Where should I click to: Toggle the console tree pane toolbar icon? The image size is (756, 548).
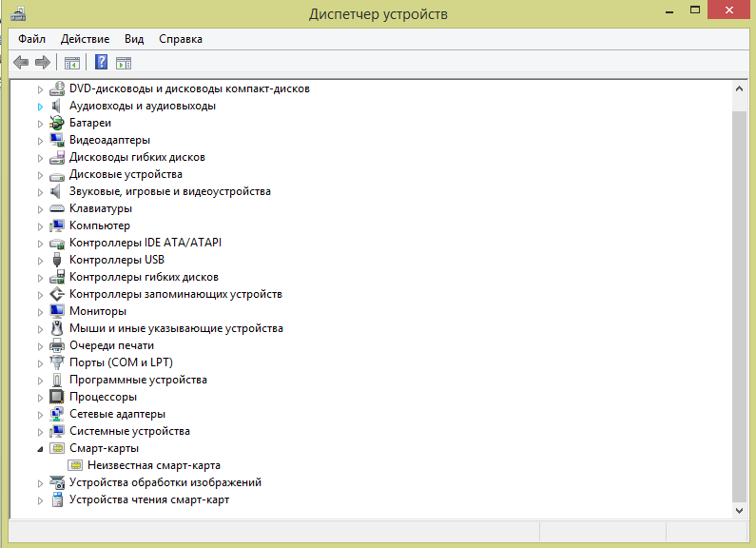click(x=72, y=63)
